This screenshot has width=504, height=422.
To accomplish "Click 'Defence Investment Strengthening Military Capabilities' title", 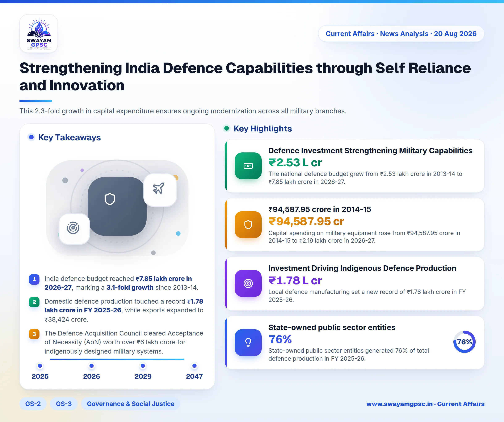I will click(x=370, y=150).
